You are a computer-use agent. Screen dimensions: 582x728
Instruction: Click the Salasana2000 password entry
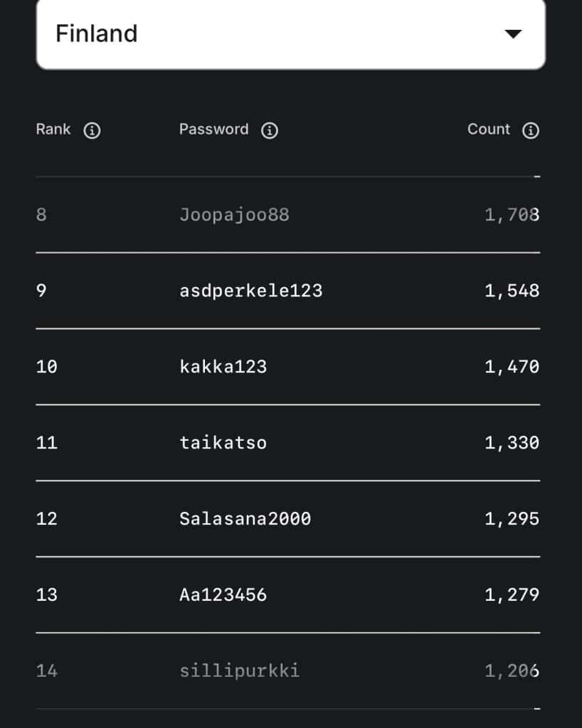click(245, 519)
